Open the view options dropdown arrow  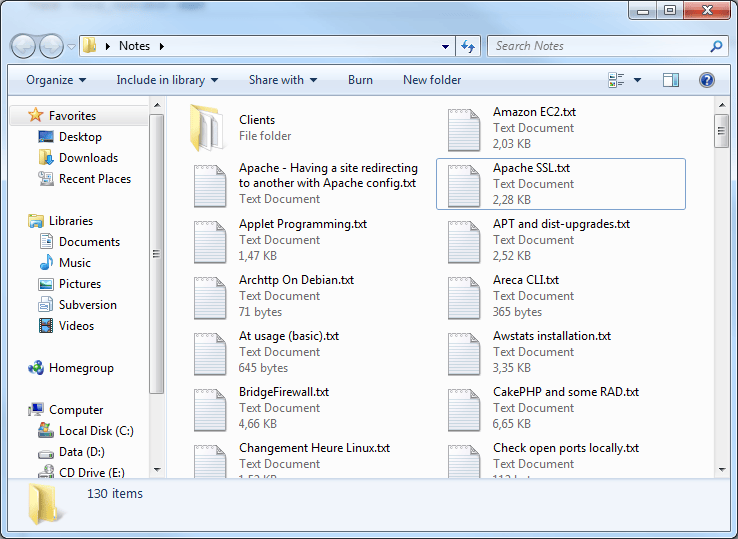tap(637, 80)
